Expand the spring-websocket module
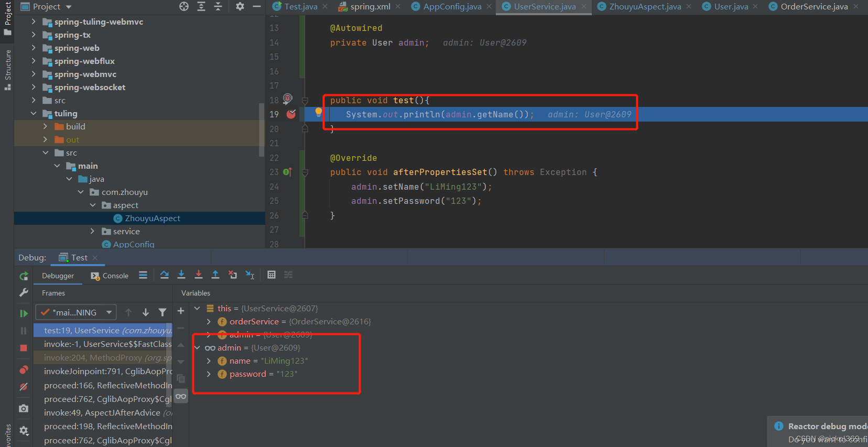 (x=34, y=87)
